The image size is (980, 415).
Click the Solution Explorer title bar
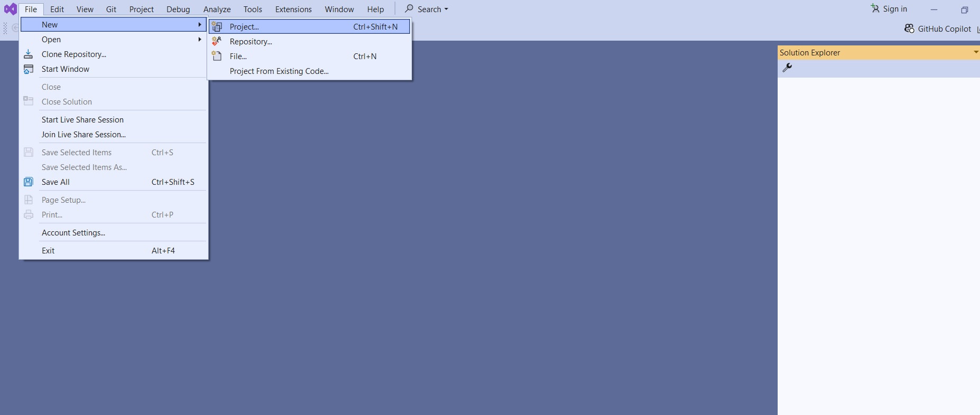879,52
